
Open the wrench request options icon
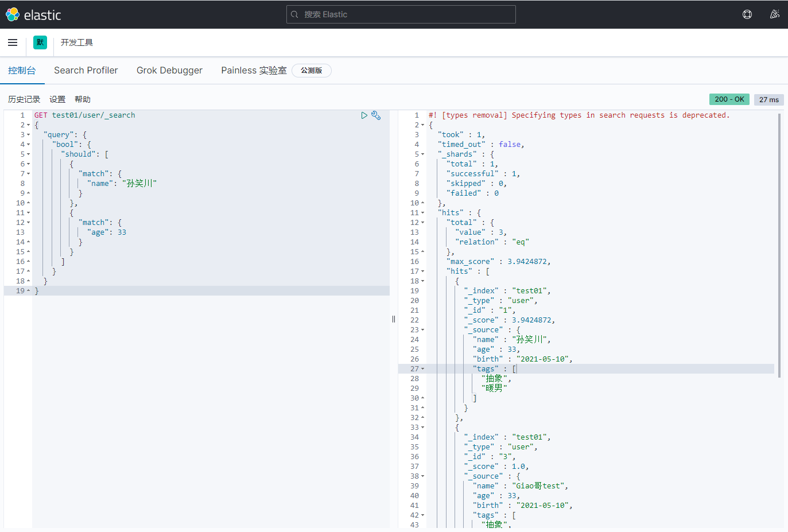click(x=376, y=115)
